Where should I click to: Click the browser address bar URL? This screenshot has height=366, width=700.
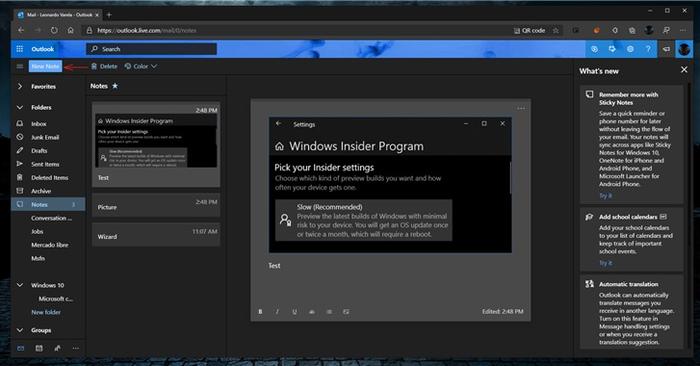click(147, 30)
